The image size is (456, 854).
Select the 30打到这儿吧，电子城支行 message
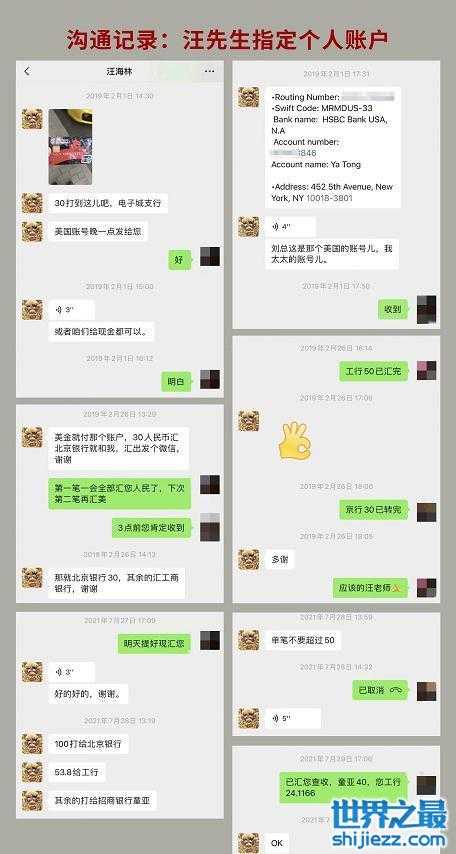point(107,203)
